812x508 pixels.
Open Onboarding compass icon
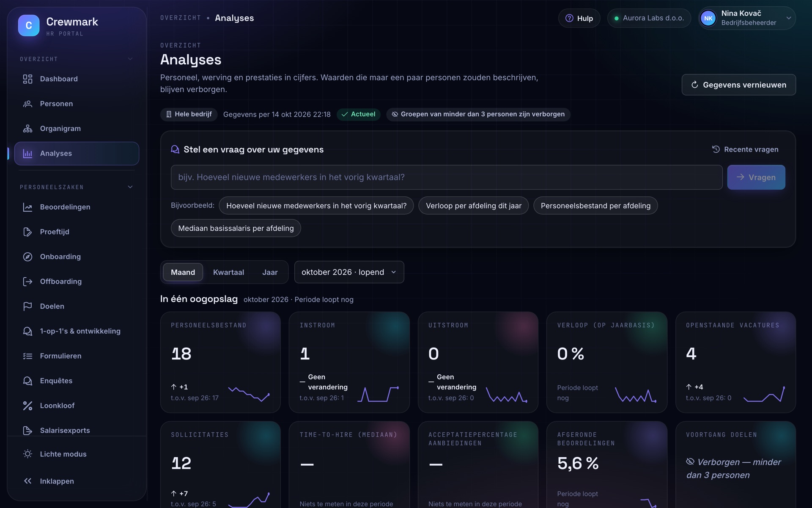coord(27,257)
